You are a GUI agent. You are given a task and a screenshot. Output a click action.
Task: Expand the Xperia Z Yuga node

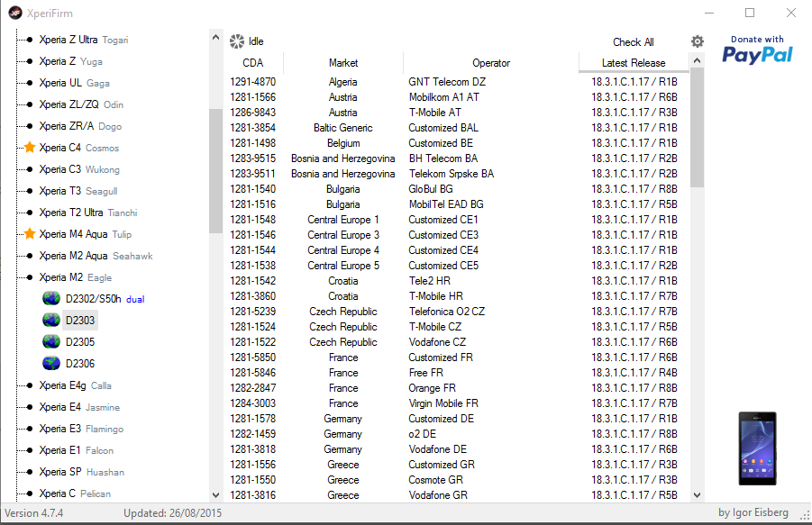[30, 61]
